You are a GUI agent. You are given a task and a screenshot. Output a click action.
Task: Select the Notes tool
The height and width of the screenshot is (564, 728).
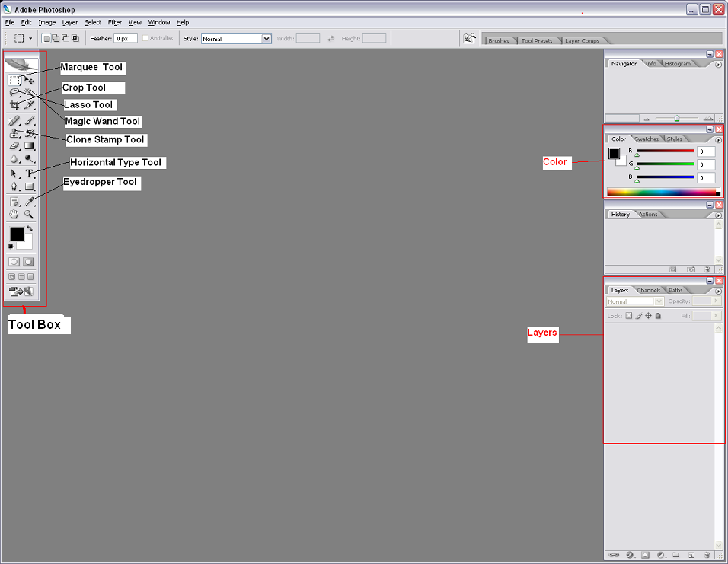click(14, 202)
